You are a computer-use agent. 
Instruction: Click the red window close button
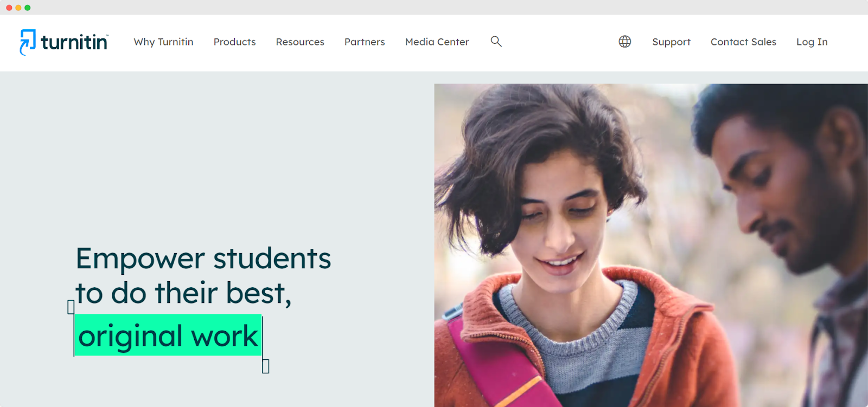coord(9,8)
